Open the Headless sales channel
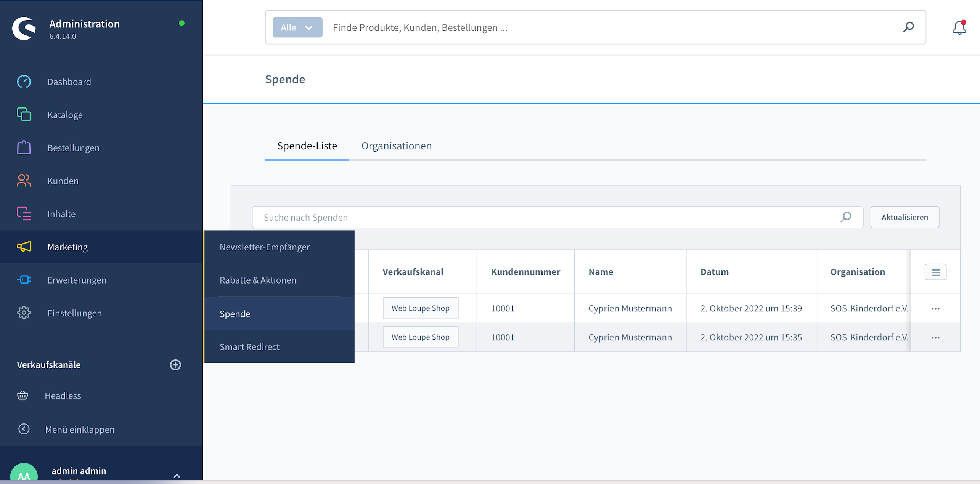Screen dimensions: 980x484 [x=63, y=396]
